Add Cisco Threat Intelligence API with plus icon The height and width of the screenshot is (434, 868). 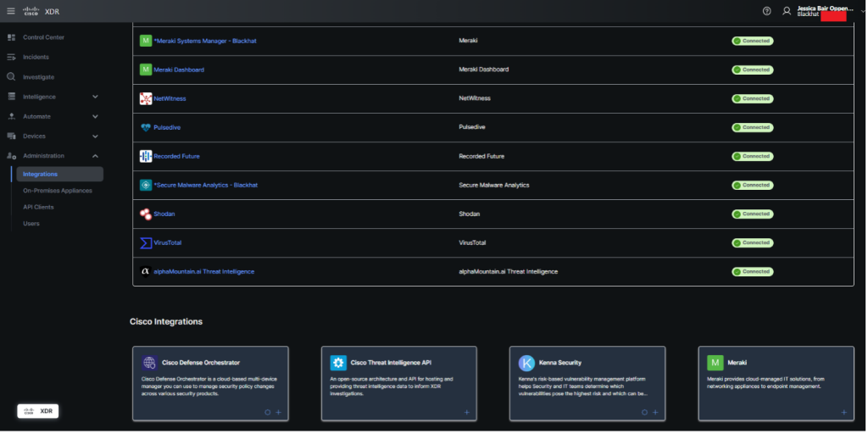(x=466, y=412)
